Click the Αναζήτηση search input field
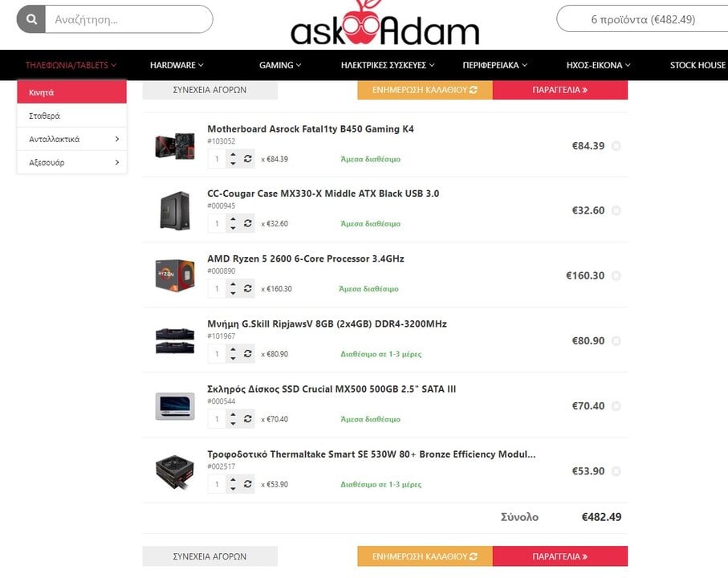This screenshot has height=578, width=728. tap(128, 19)
